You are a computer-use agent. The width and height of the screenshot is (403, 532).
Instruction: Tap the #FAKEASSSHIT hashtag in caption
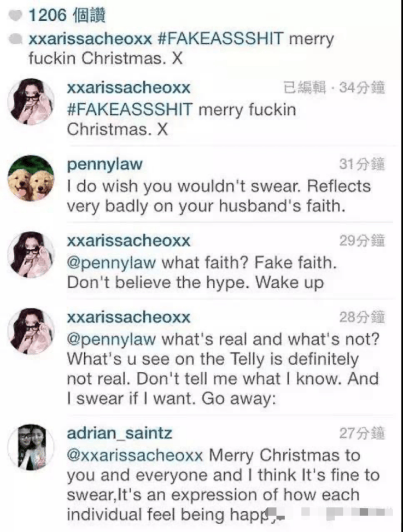[220, 38]
